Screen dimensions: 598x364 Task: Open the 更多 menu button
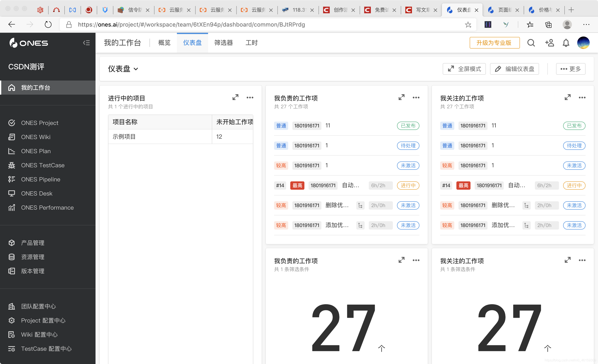(x=571, y=69)
